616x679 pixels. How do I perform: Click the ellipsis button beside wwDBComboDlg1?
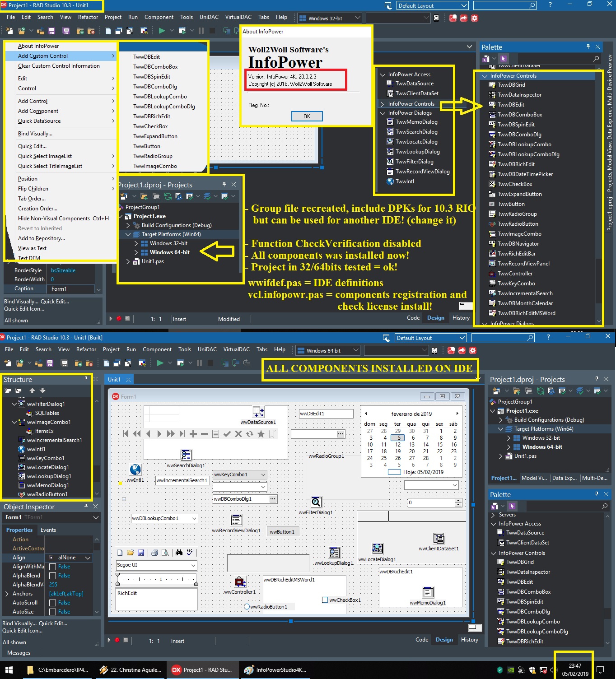[x=273, y=499]
